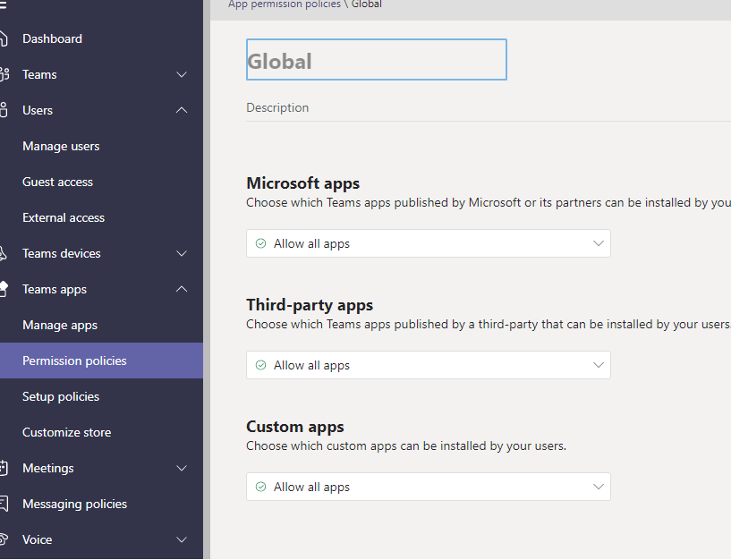Collapse the Teams apps chevron
The image size is (731, 560).
(182, 289)
